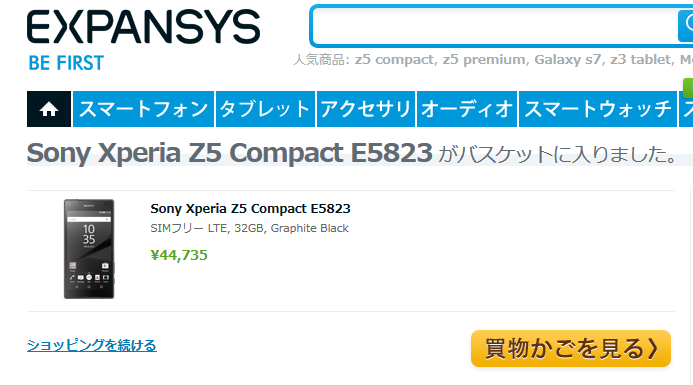This screenshot has height=385, width=693.
Task: Open the スマートフォン menu
Action: point(143,109)
